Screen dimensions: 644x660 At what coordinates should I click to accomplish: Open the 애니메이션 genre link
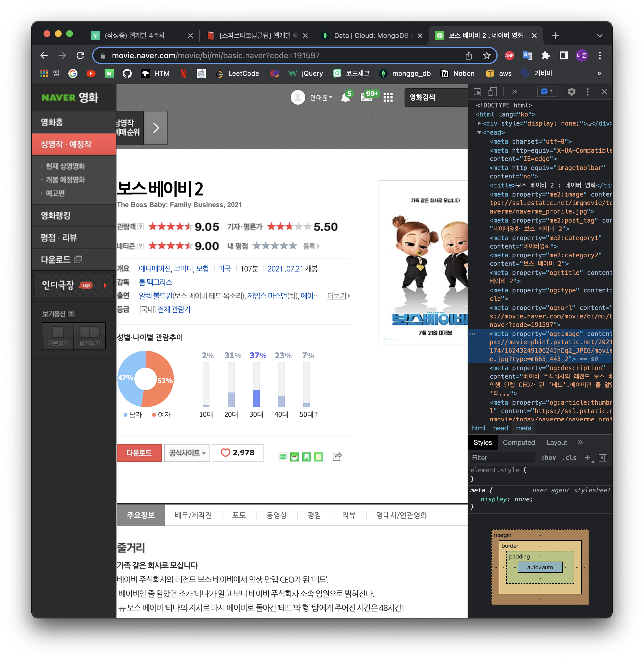coord(155,269)
